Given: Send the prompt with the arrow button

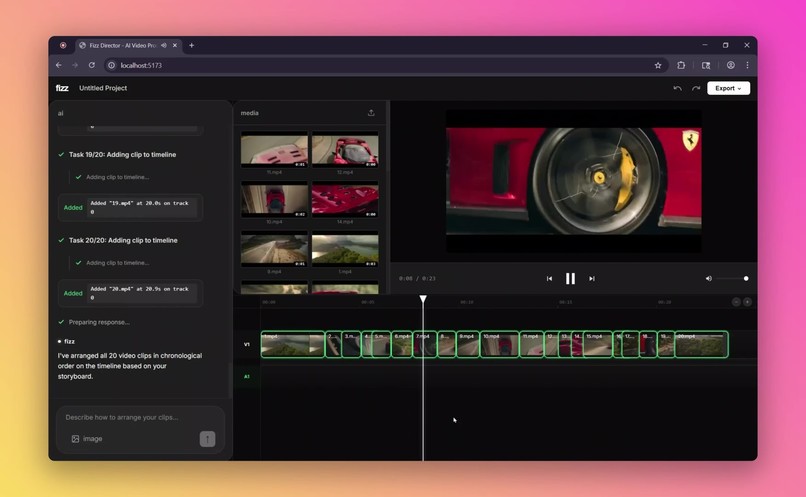Looking at the screenshot, I should [207, 439].
